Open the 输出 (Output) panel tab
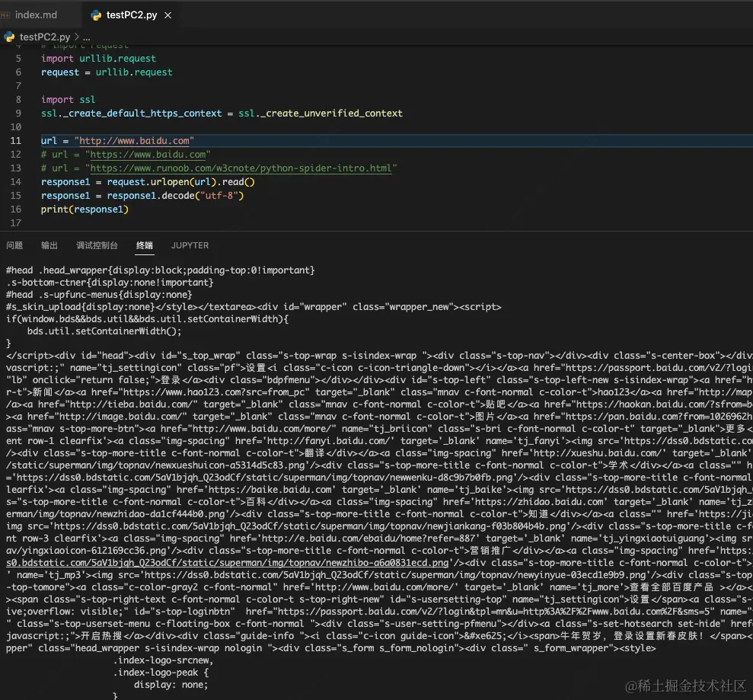 (49, 245)
